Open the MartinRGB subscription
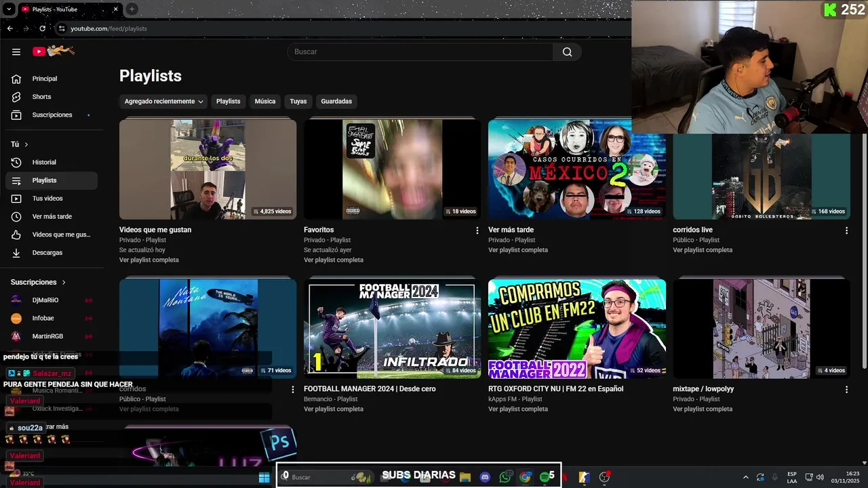Image resolution: width=868 pixels, height=488 pixels. click(52, 336)
